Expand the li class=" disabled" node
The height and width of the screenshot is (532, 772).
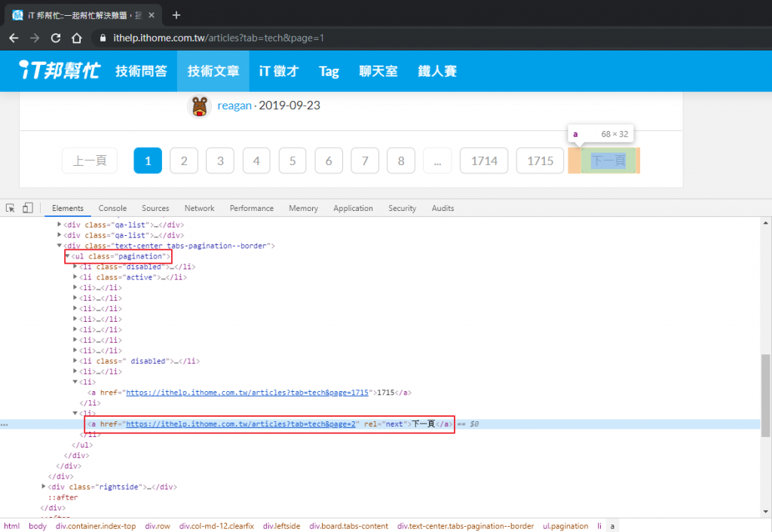coord(75,361)
